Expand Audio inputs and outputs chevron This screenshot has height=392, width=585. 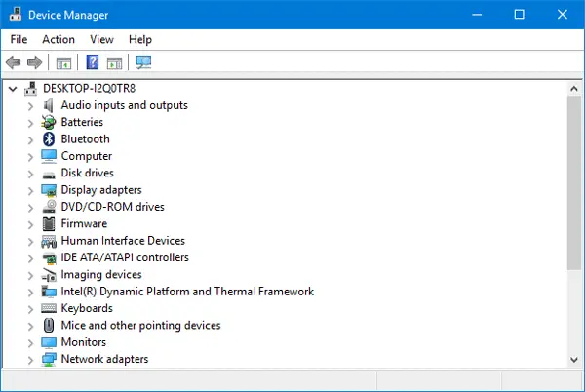click(30, 106)
